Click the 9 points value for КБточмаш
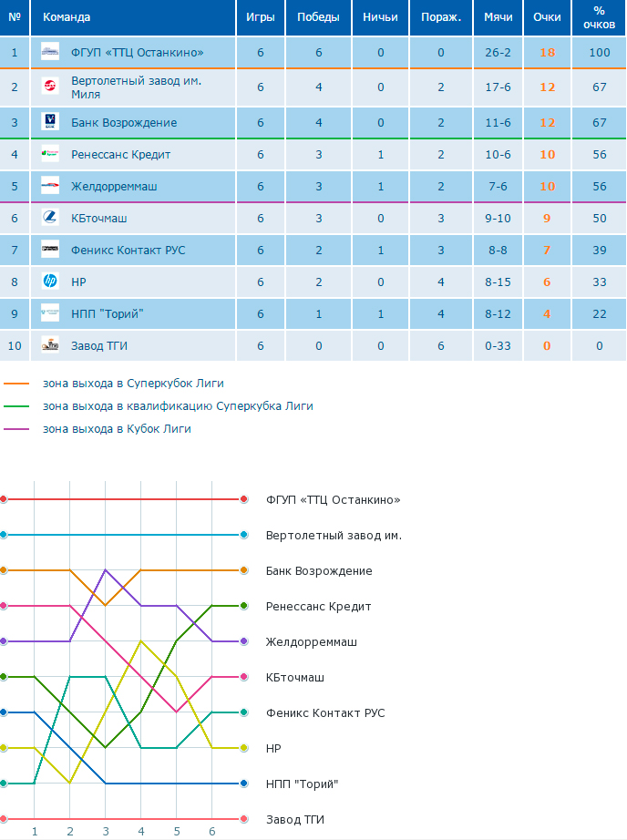 coord(547,219)
